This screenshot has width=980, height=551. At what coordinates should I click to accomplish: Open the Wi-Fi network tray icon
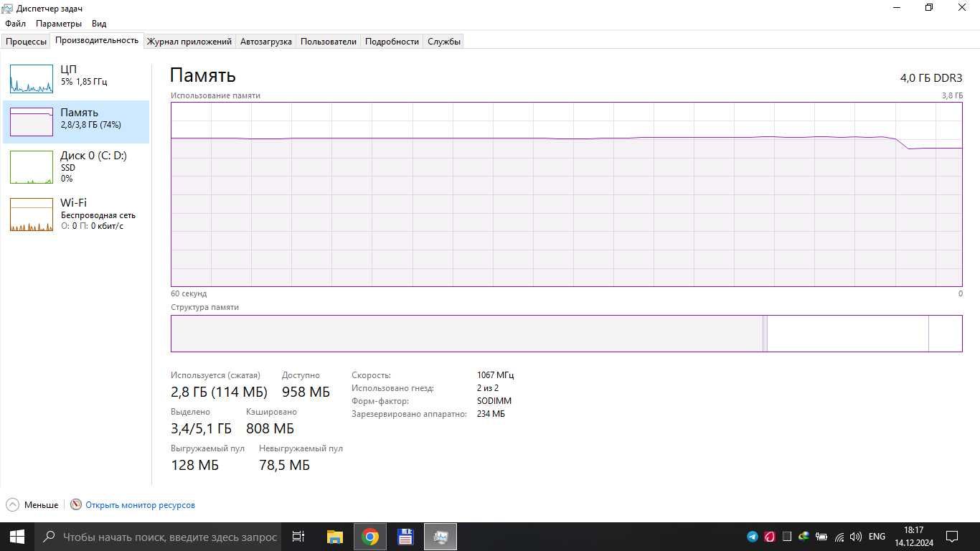coord(839,537)
